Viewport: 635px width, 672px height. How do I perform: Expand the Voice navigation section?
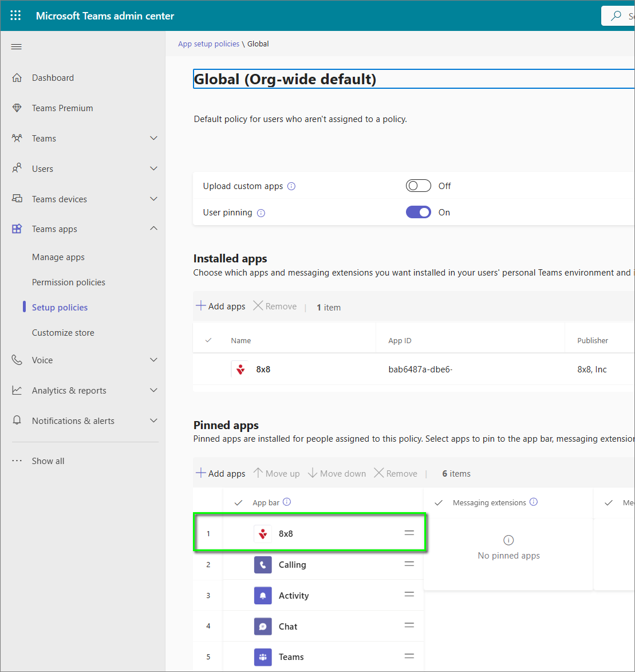pos(153,360)
